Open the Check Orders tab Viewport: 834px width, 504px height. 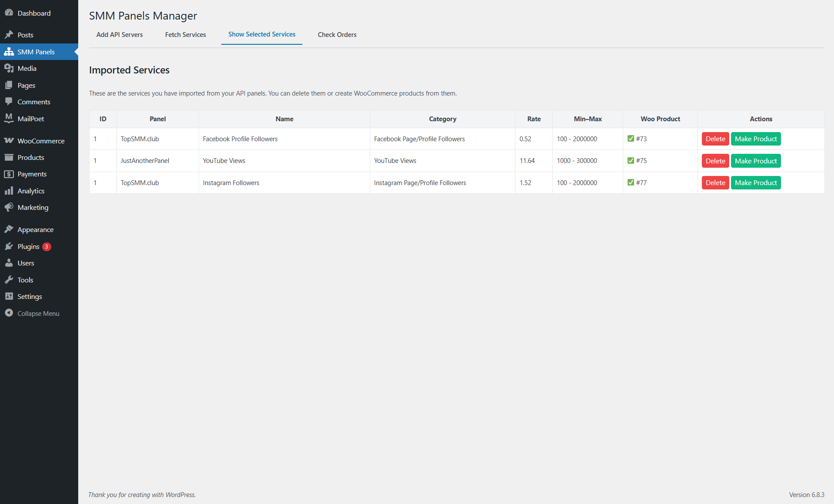337,35
